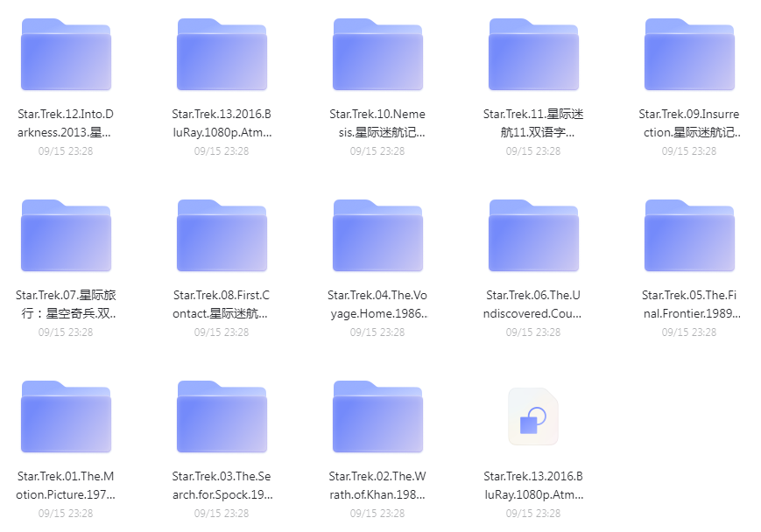Open the Star.Trek.01.The.Motion.Picture folder icon
This screenshot has height=532, width=761.
66,416
